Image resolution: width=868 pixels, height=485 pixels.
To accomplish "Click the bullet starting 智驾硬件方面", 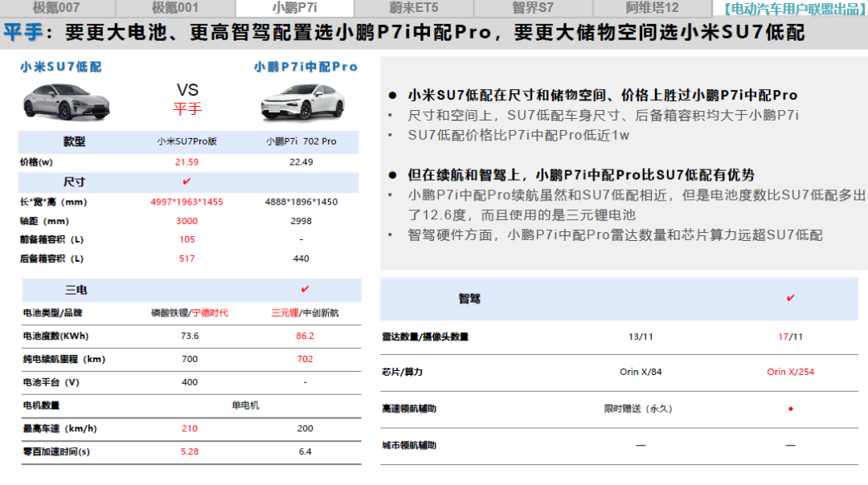I will [615, 235].
